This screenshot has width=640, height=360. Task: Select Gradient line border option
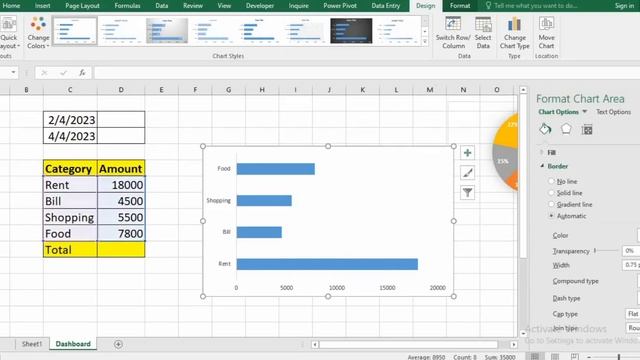551,204
